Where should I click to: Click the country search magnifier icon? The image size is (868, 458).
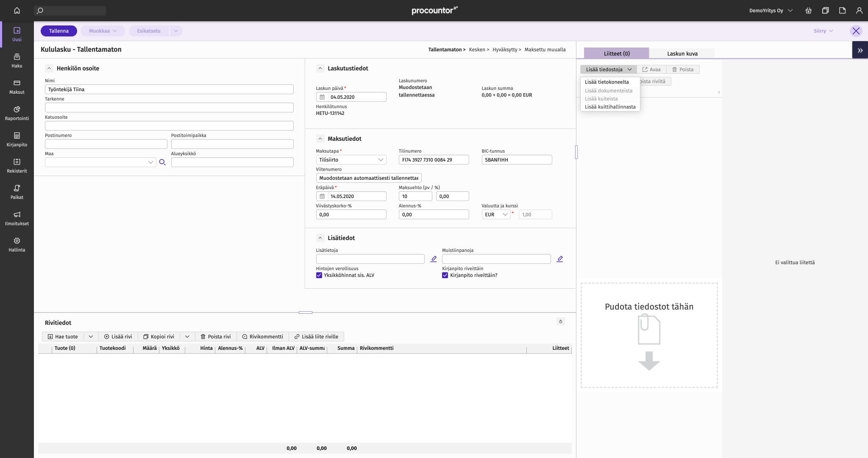coord(162,162)
